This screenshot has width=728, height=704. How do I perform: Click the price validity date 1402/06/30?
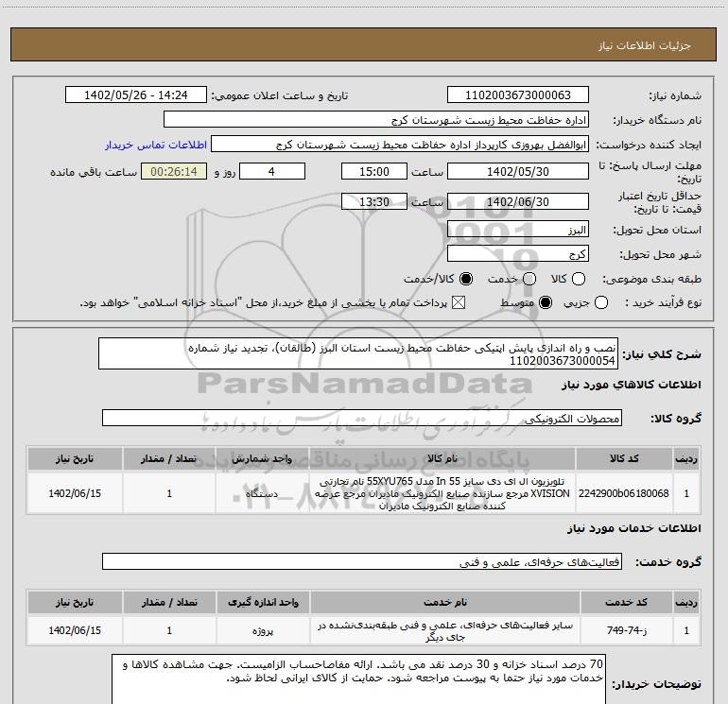pyautogui.click(x=518, y=201)
